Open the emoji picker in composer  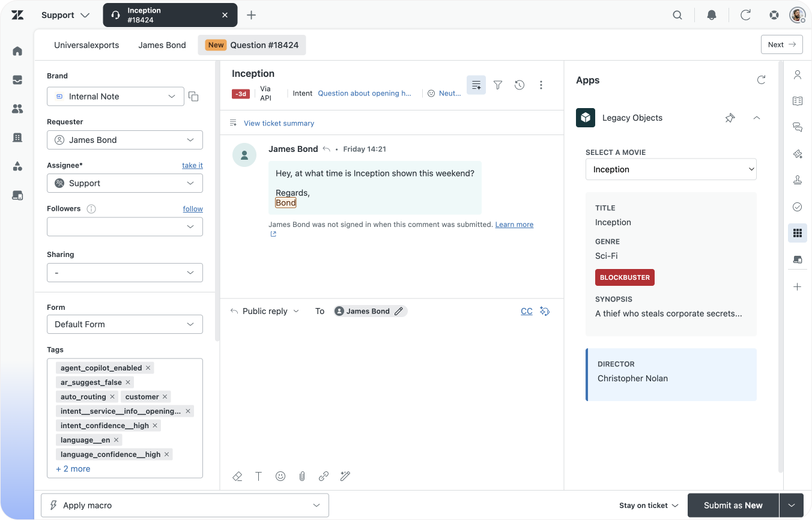(x=280, y=476)
